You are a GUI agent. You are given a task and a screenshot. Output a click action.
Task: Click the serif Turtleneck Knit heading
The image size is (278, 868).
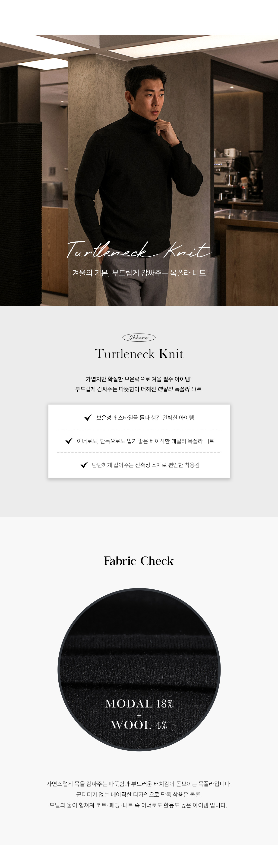tap(139, 354)
